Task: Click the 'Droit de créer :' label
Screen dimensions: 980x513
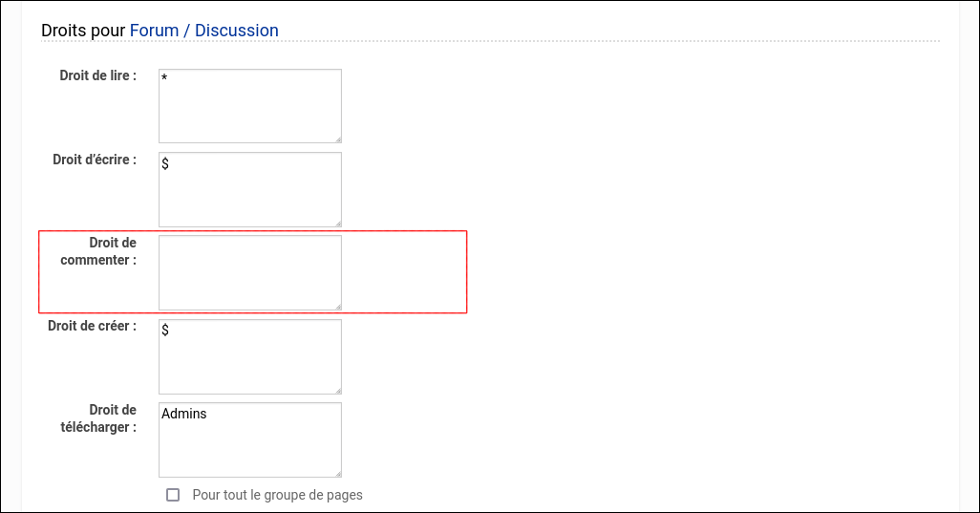Action: pos(92,326)
